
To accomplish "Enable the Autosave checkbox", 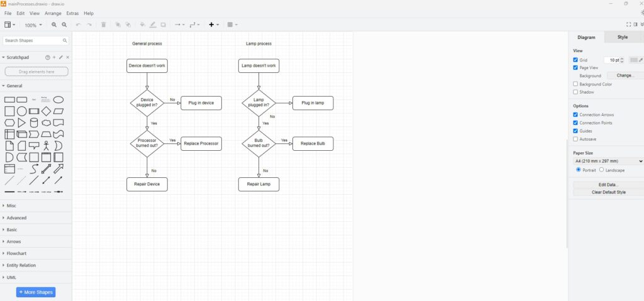I will pos(575,140).
